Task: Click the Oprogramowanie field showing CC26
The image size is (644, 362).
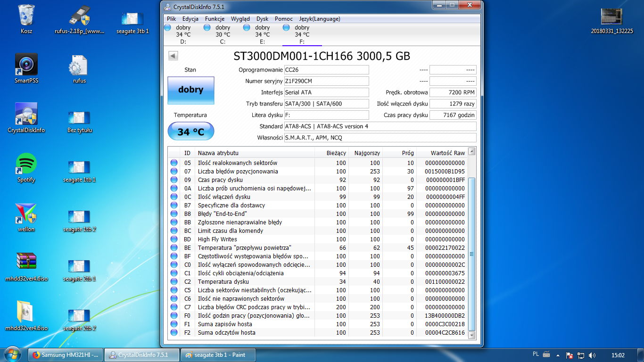Action: pyautogui.click(x=327, y=70)
